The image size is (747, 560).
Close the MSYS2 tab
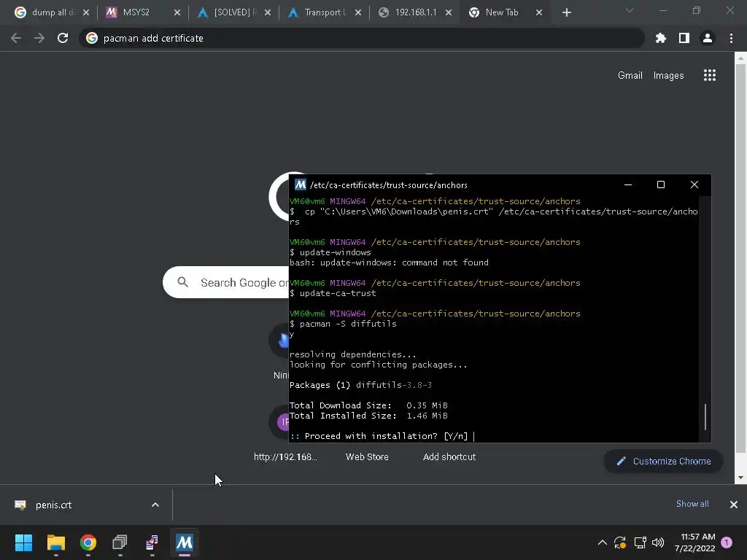pos(177,13)
